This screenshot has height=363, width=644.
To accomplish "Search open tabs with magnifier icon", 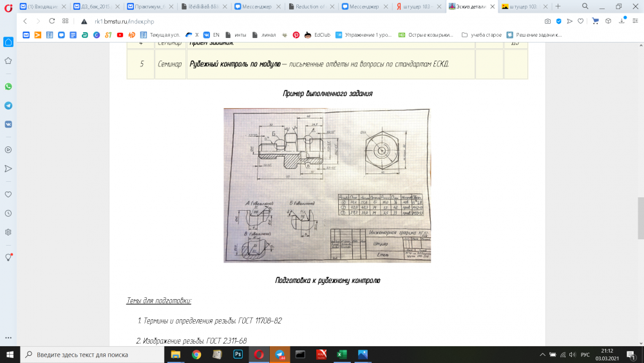I will click(x=585, y=6).
